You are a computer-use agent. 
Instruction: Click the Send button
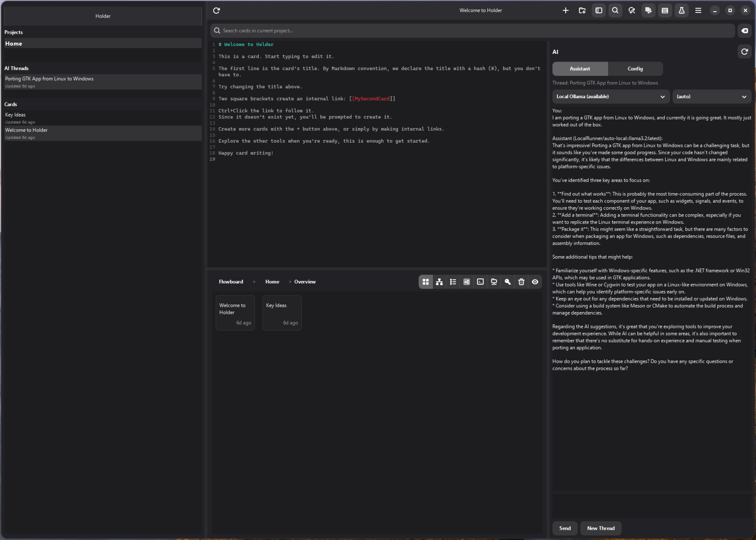565,528
